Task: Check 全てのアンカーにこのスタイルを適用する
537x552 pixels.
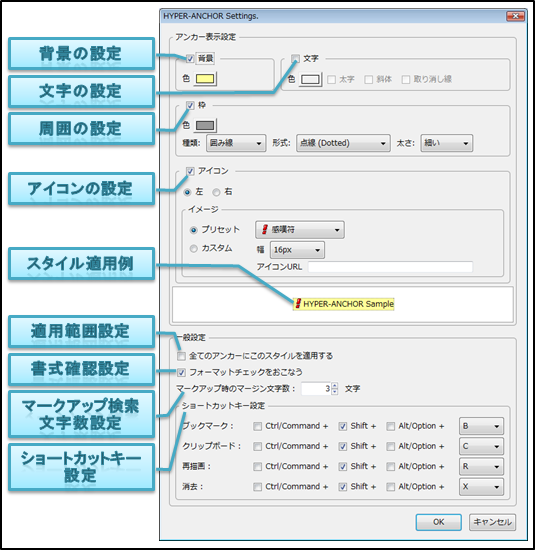Action: pos(181,356)
